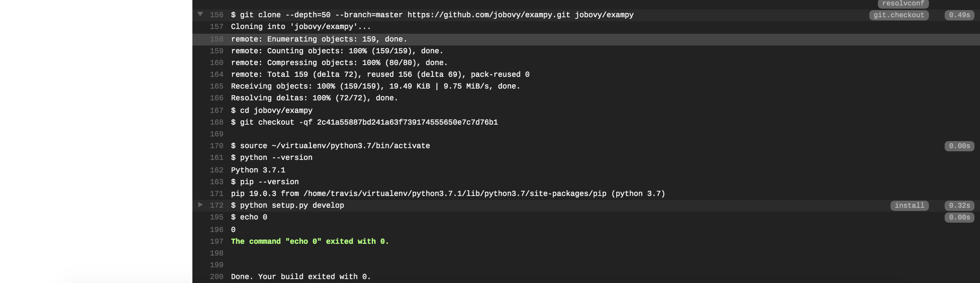
Task: Select line number 158
Action: click(x=216, y=39)
